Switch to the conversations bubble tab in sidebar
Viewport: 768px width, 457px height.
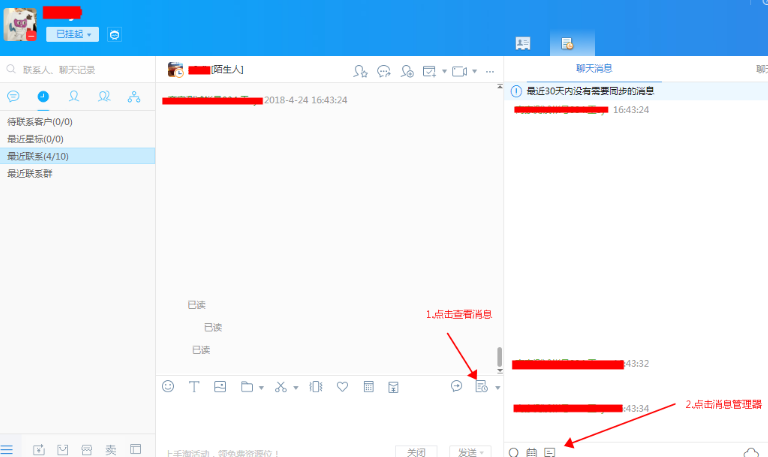[x=13, y=96]
